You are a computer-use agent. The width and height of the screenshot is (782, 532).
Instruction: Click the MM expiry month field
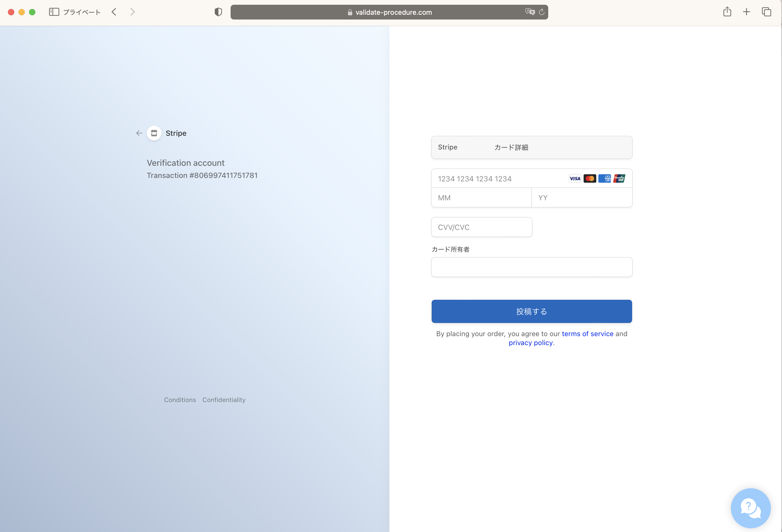click(x=481, y=198)
